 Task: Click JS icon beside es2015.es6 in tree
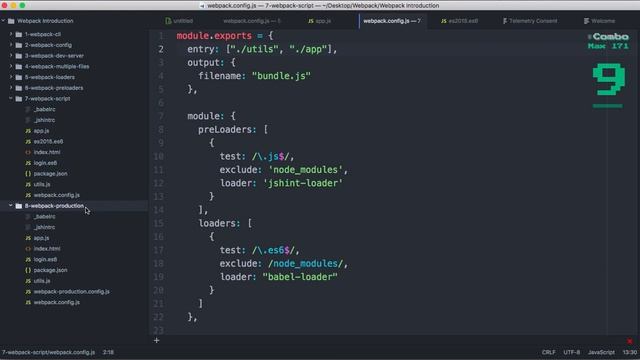(x=28, y=141)
